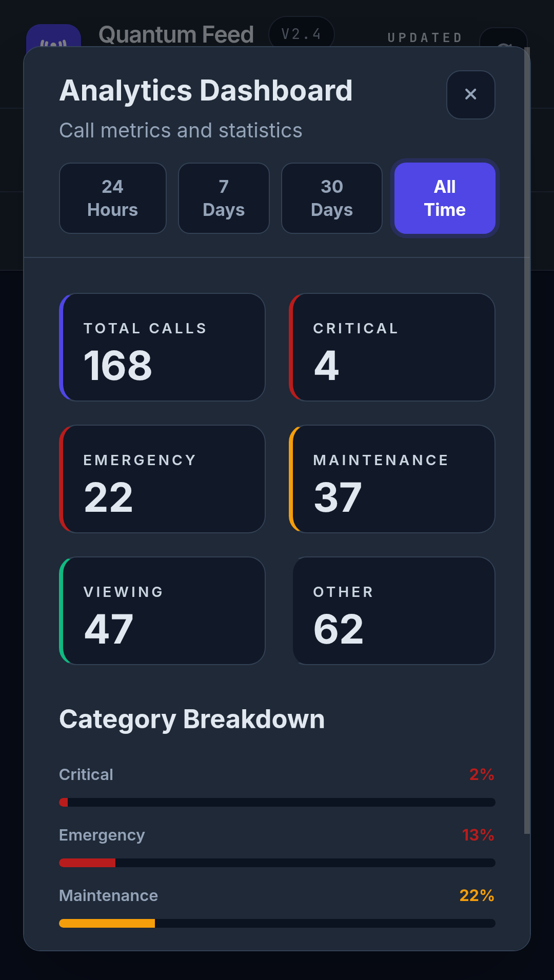Click the Emergency breakdown progress bar

click(277, 863)
